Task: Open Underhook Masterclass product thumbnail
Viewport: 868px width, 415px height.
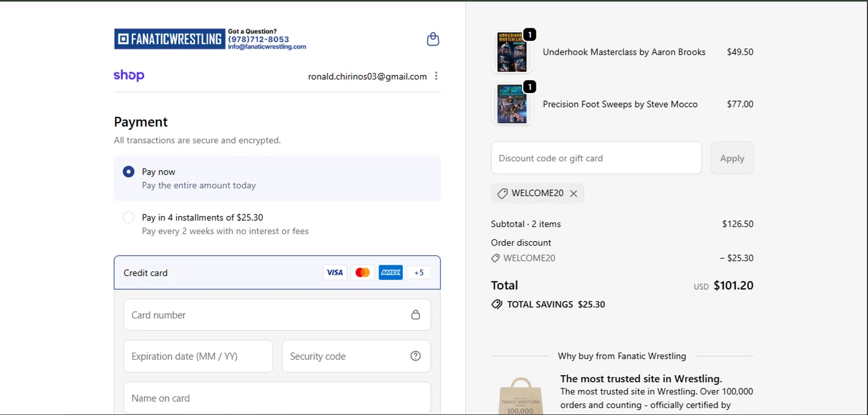Action: (x=512, y=52)
